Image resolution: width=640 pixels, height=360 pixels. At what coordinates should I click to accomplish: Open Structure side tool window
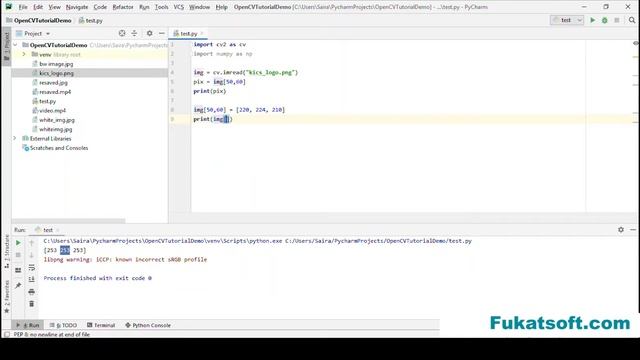click(x=6, y=251)
